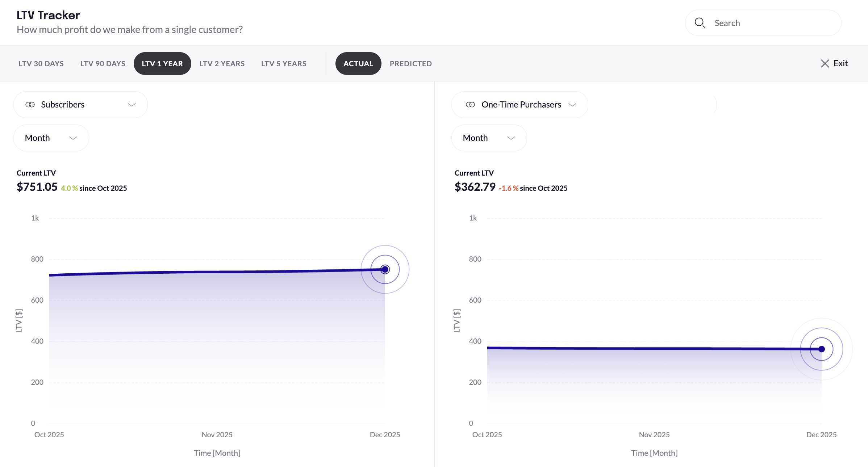Click the X icon beside Exit
This screenshot has height=467, width=868.
(x=825, y=63)
